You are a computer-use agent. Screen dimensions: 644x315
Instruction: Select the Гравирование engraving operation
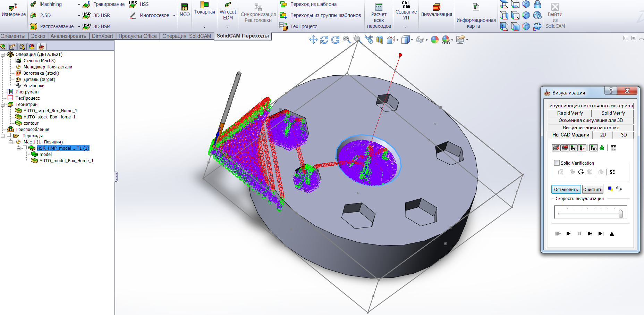click(x=104, y=4)
